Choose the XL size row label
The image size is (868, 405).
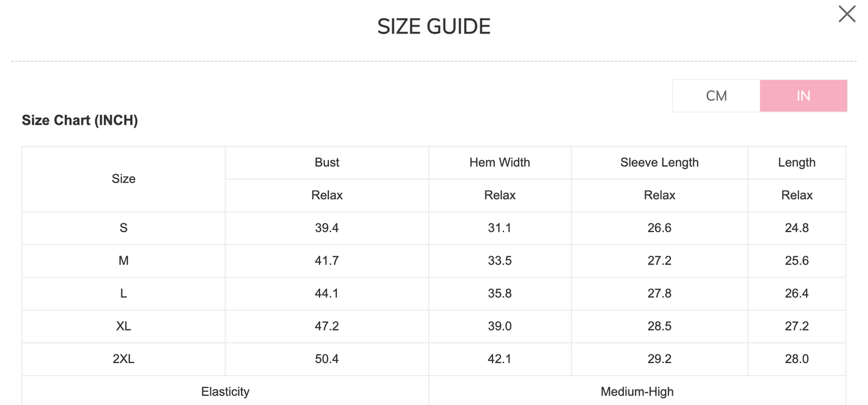(x=124, y=326)
